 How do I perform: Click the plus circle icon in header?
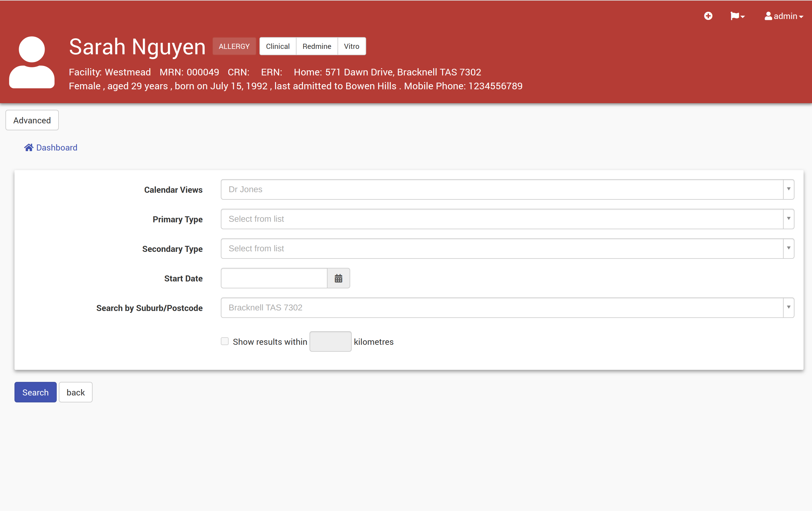point(708,16)
